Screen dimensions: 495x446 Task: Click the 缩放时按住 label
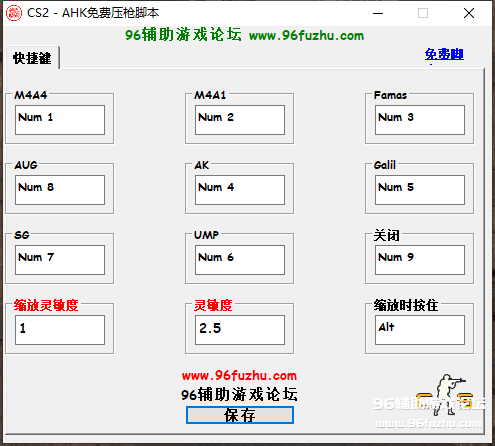(x=406, y=305)
